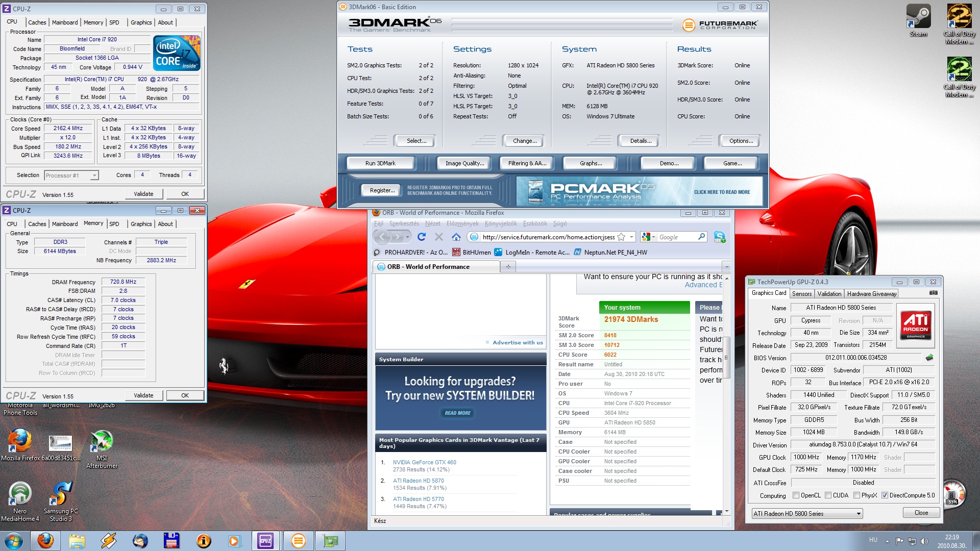Click the Firefox page vertical scrollbar thumb

pyautogui.click(x=727, y=358)
